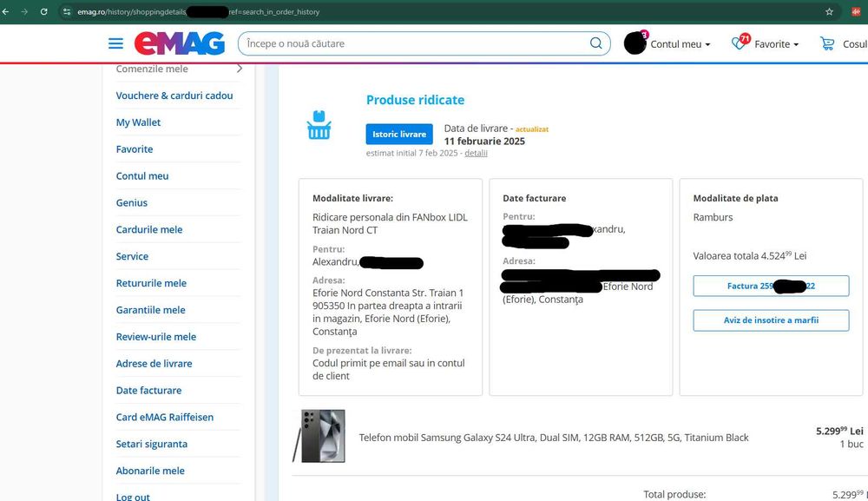
Task: Click the Total produse label
Action: click(674, 494)
